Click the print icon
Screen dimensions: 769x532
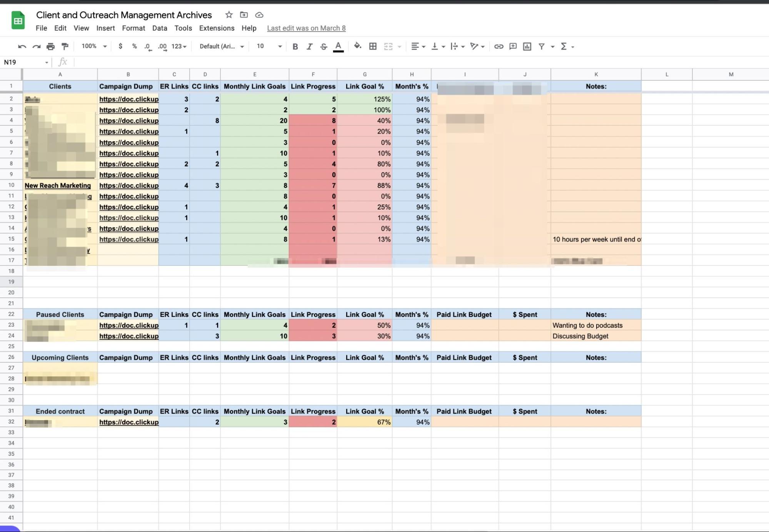[50, 47]
